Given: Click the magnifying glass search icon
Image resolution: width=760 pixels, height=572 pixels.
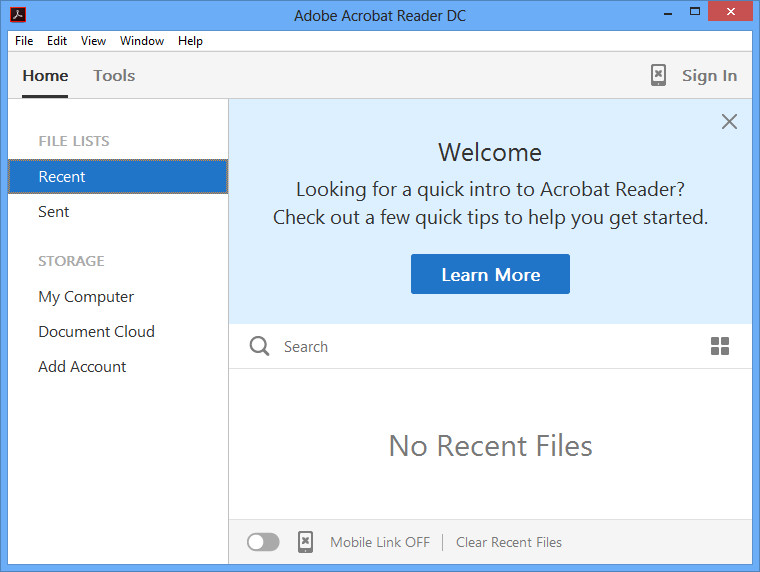Looking at the screenshot, I should click(x=259, y=346).
